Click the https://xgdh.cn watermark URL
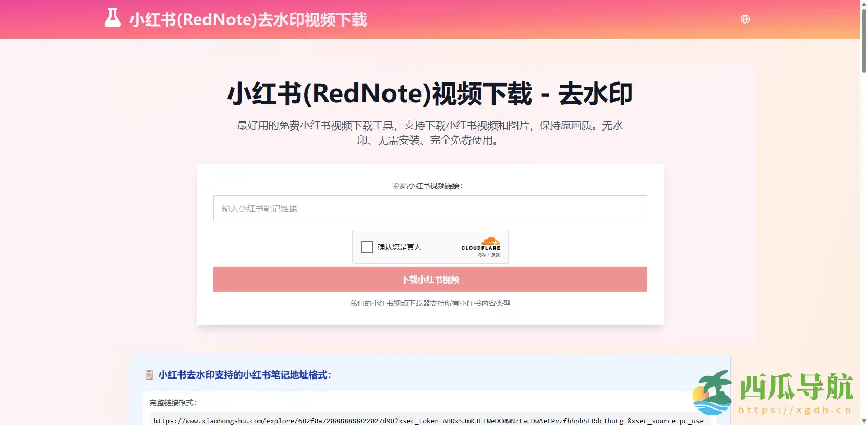Screen dimensions: 868x425 795,410
